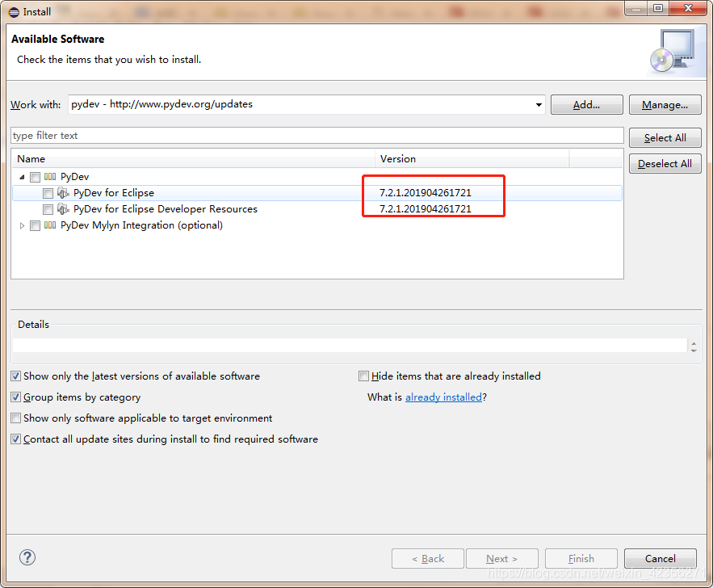Click the PyDev Developer Resources feature icon
713x588 pixels.
pyautogui.click(x=63, y=209)
